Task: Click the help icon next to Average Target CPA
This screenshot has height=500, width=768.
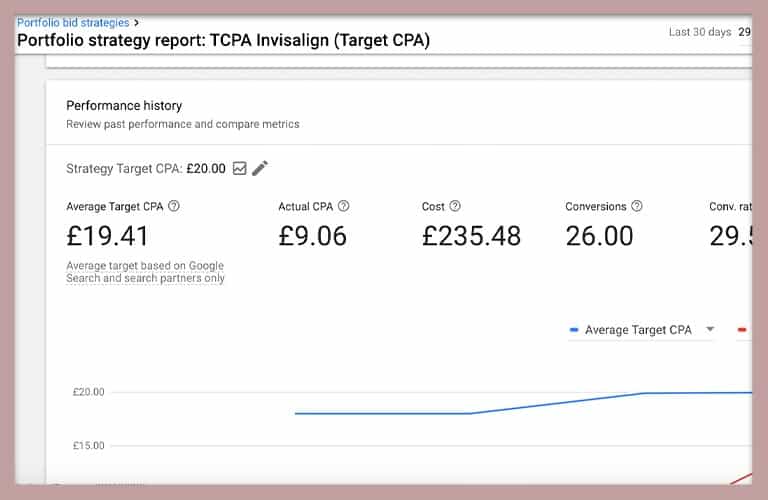Action: pyautogui.click(x=174, y=206)
